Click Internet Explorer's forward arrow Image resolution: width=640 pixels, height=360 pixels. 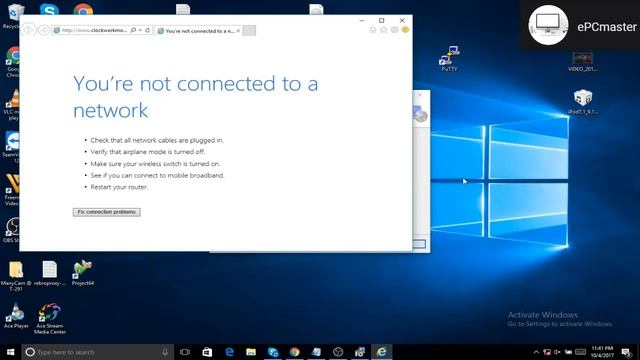(x=44, y=30)
